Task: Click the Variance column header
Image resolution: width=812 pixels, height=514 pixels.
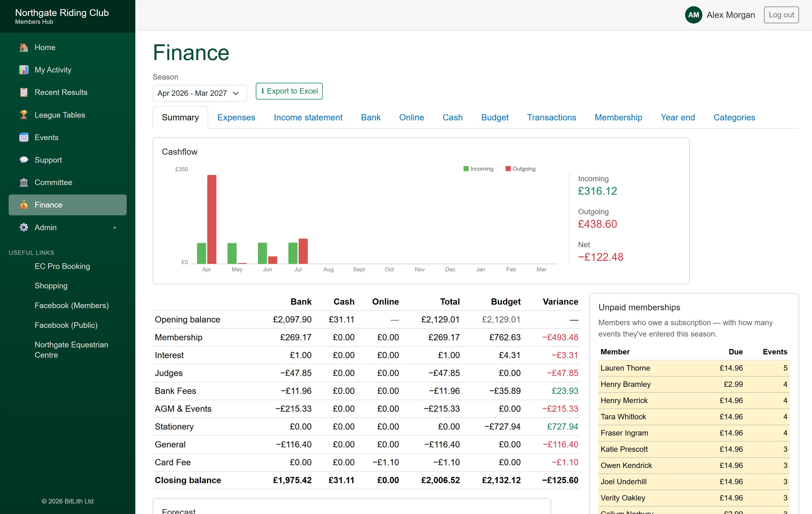Action: click(560, 302)
